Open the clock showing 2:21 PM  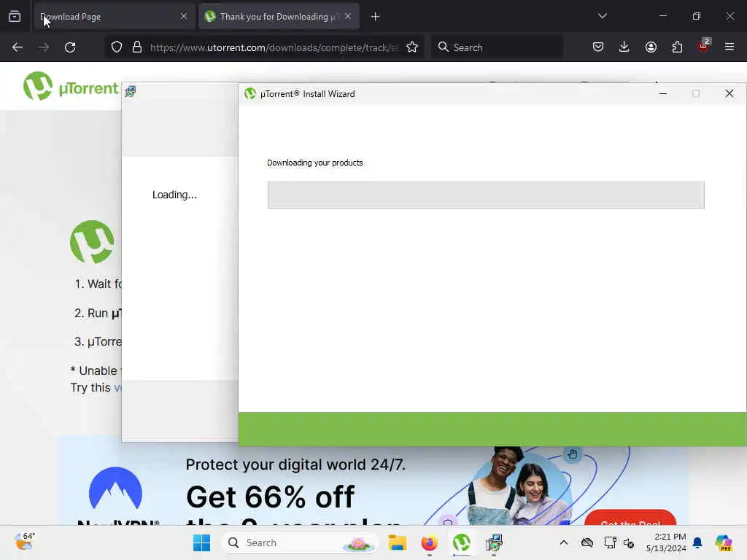point(666,542)
